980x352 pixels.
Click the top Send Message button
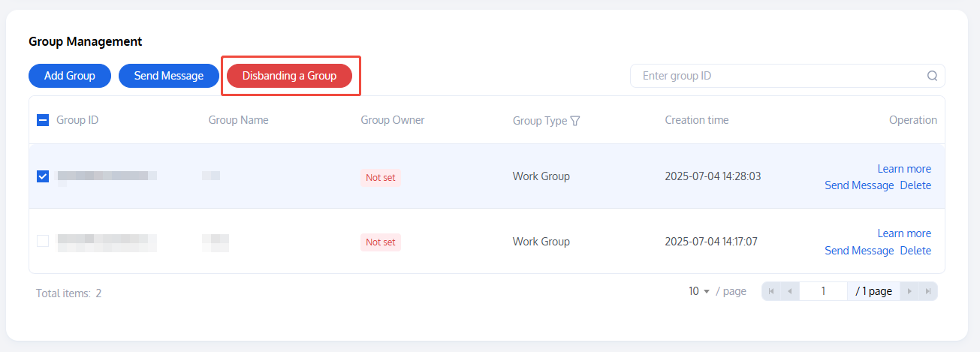[169, 76]
